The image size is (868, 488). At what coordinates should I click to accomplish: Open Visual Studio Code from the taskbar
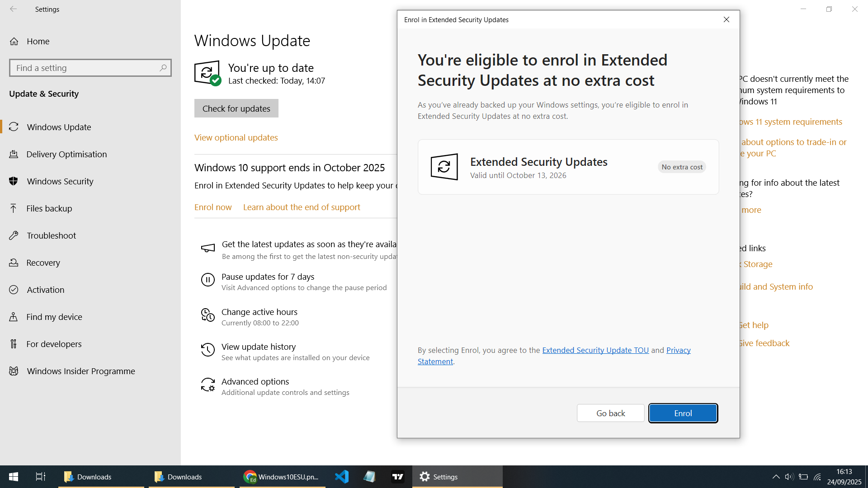click(x=342, y=477)
